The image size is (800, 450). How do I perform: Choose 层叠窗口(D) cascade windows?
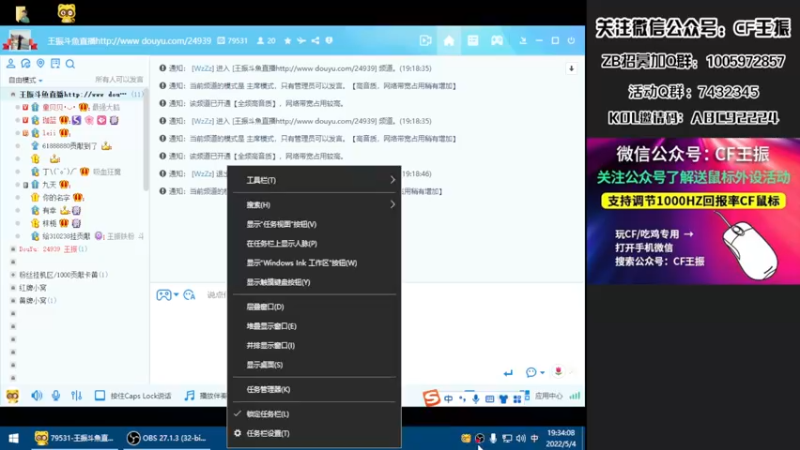314,307
